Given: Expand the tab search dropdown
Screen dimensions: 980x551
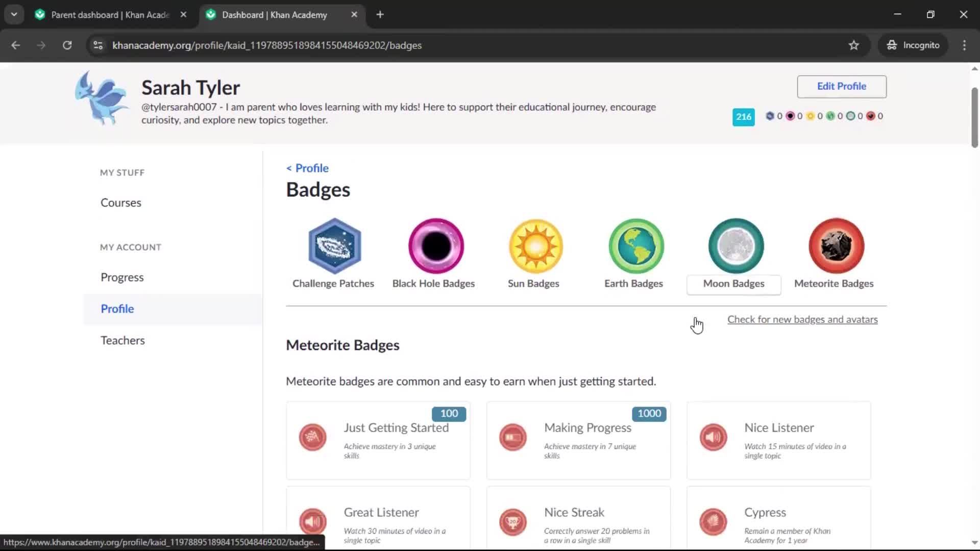Looking at the screenshot, I should (x=14, y=14).
